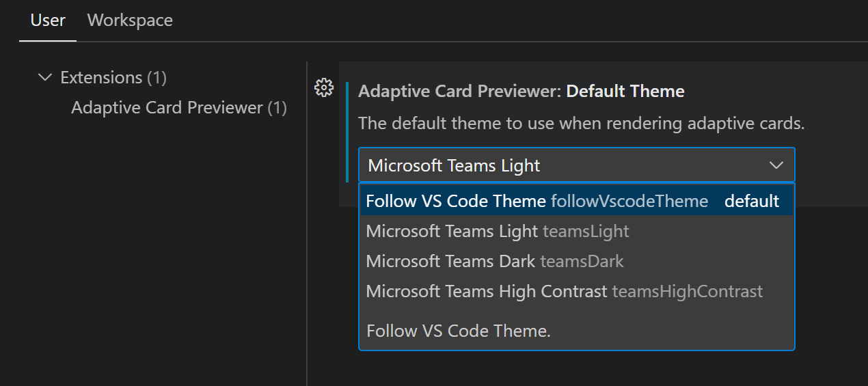Click the bold Default Theme setting title

pyautogui.click(x=625, y=91)
